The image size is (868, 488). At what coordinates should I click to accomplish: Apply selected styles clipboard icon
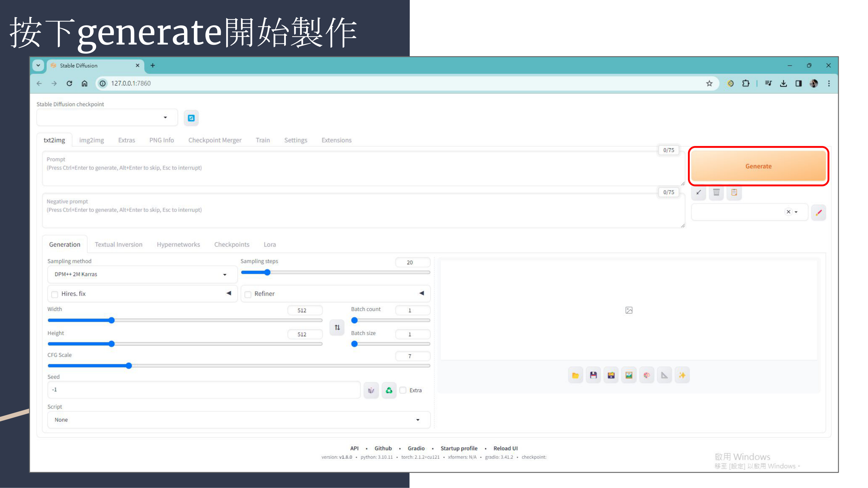[x=734, y=192]
